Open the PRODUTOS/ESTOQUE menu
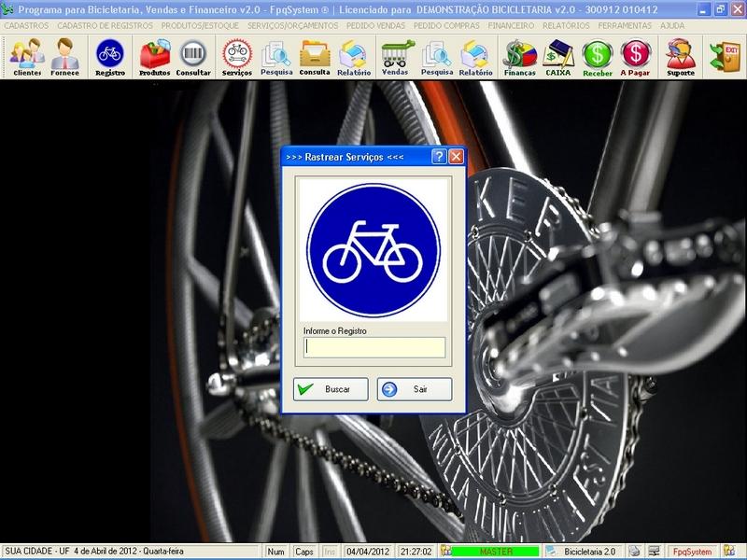The height and width of the screenshot is (560, 747). click(x=200, y=26)
